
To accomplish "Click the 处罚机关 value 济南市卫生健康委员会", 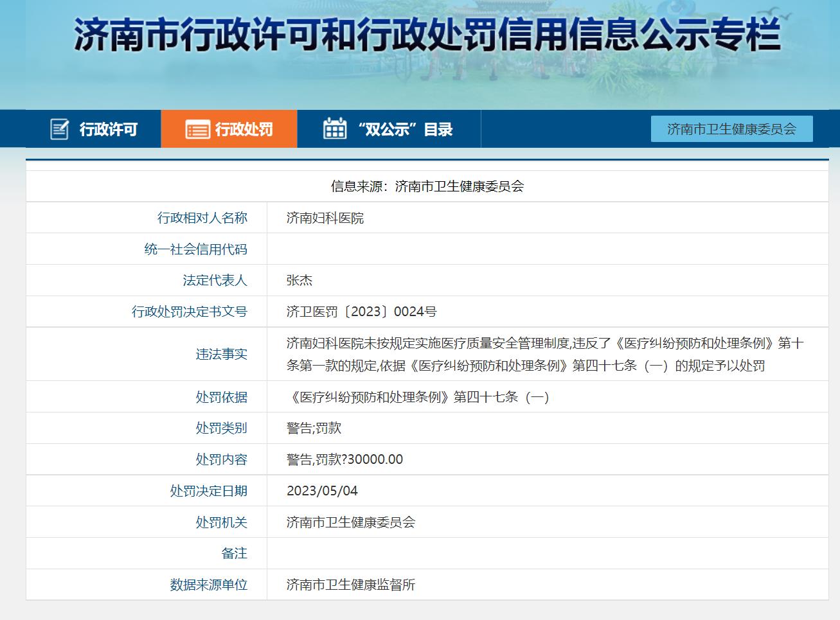I will [350, 522].
